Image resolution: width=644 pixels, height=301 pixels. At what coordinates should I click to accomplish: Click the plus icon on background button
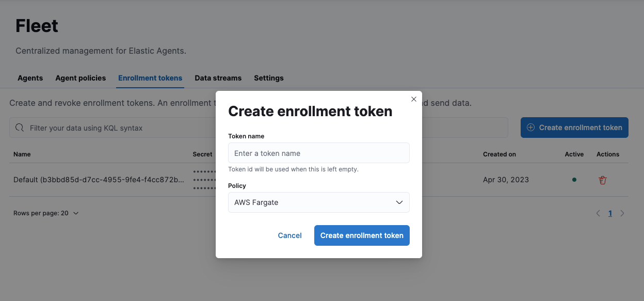pyautogui.click(x=530, y=128)
